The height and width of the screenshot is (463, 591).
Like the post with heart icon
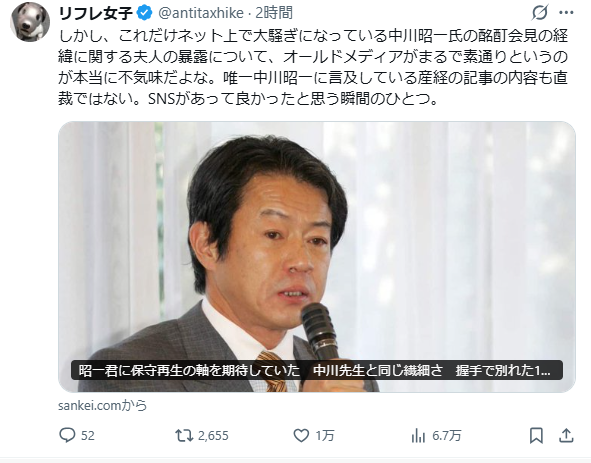click(x=301, y=436)
